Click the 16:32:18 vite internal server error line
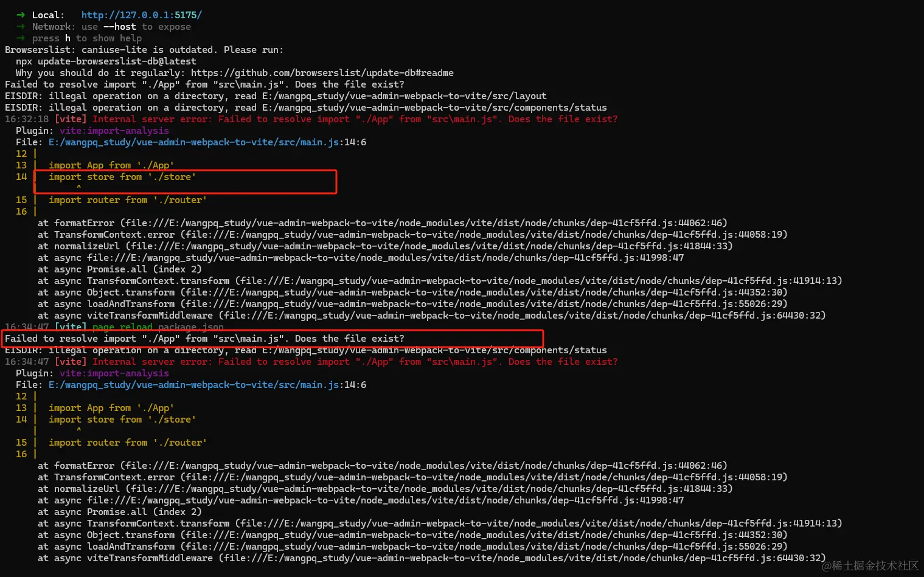The height and width of the screenshot is (577, 924). (x=311, y=119)
